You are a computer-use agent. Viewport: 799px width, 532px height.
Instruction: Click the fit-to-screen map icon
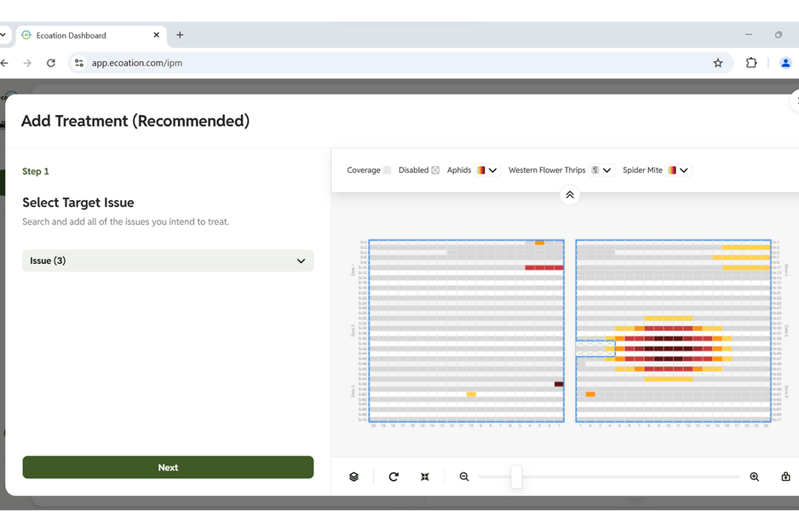pyautogui.click(x=425, y=477)
